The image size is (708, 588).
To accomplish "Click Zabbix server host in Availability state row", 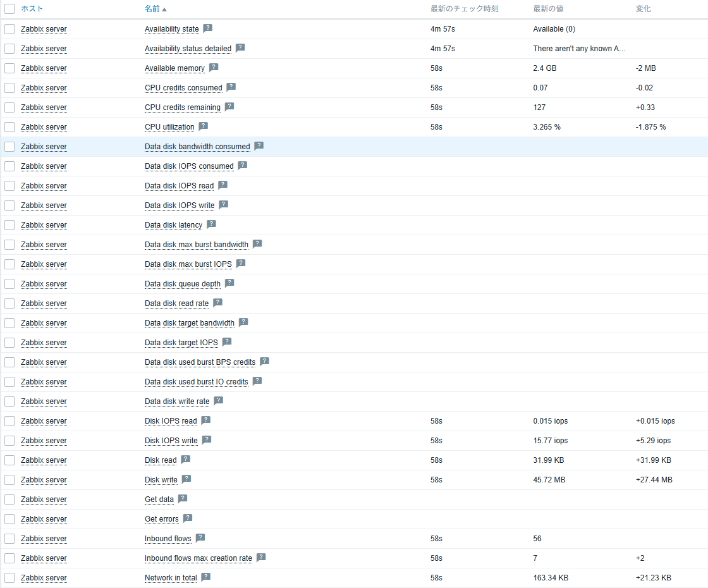I will click(44, 29).
